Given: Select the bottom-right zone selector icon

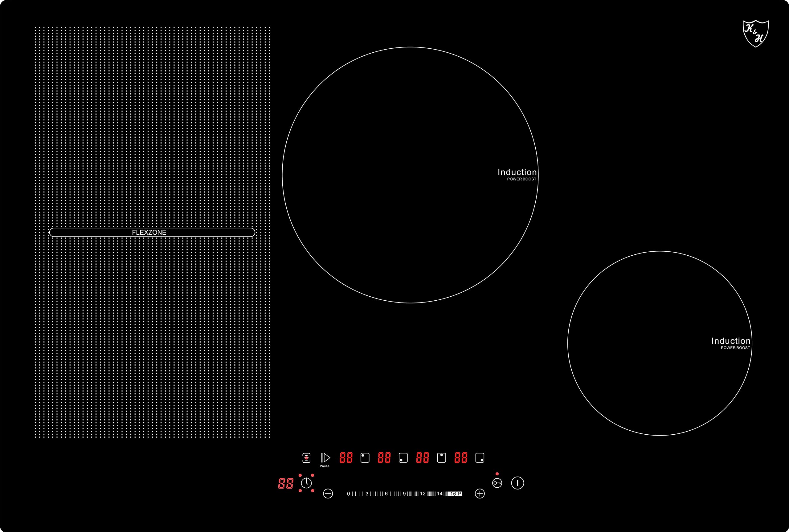Looking at the screenshot, I should 480,458.
